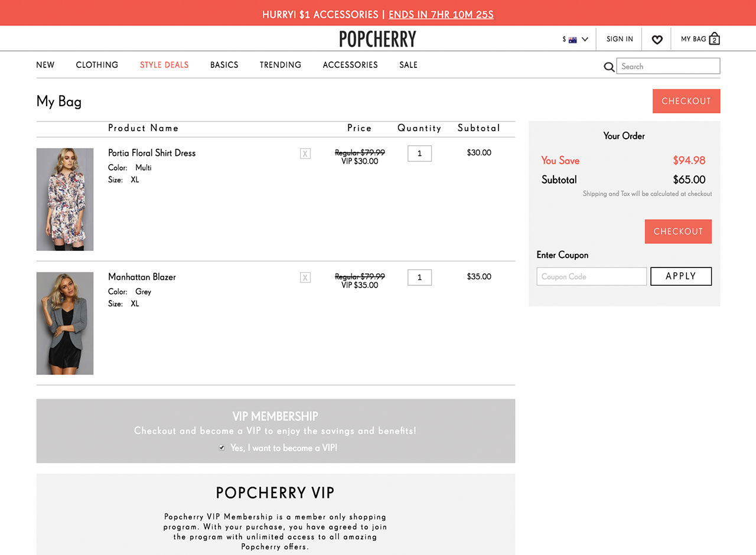756x555 pixels.
Task: Click CHECKOUT in Your Order panel
Action: pyautogui.click(x=678, y=231)
